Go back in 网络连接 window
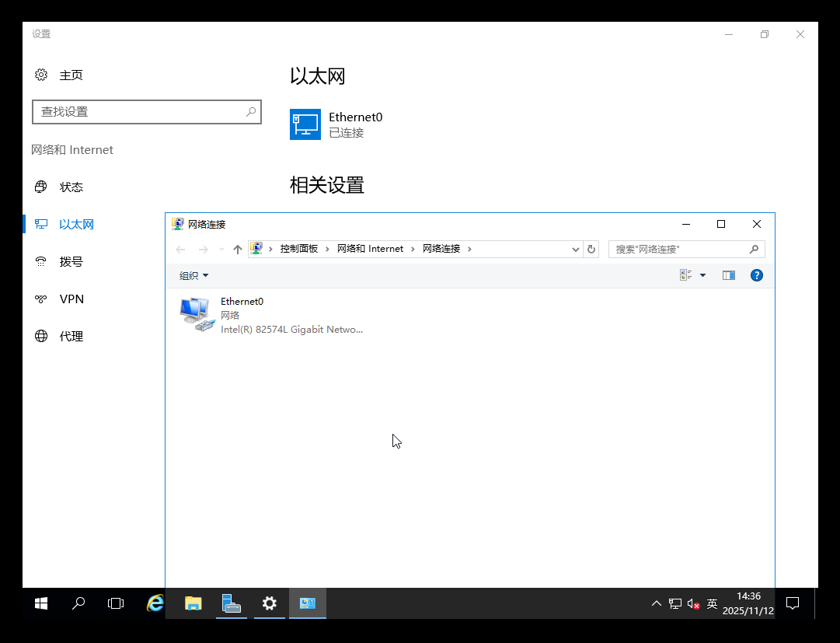The image size is (840, 643). pos(180,249)
